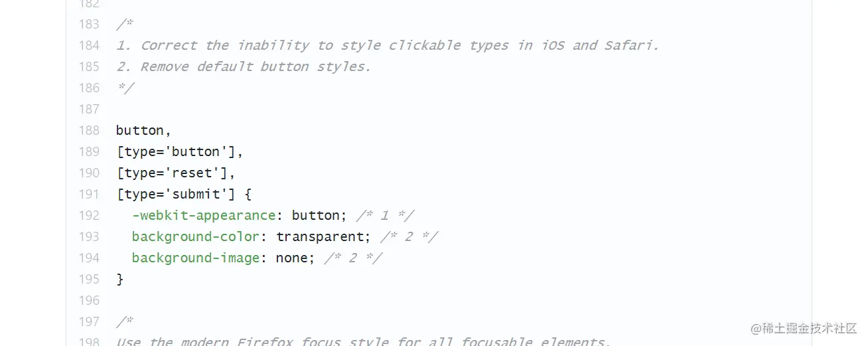Click the closing brace on line 195
The image size is (868, 346).
pos(120,279)
